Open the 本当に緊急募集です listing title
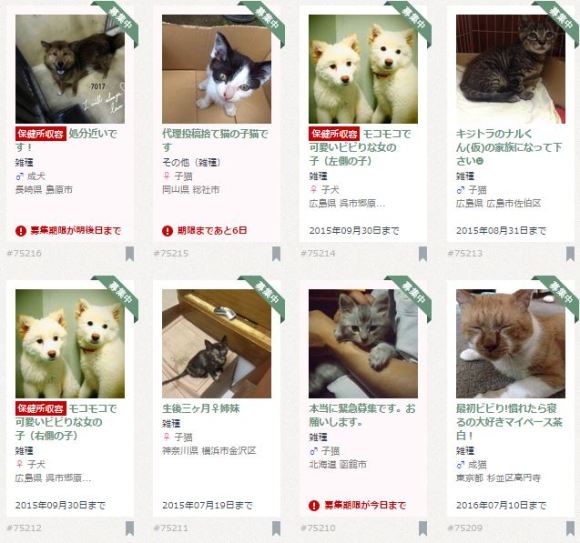Viewport: 580px width, 543px height. pyautogui.click(x=362, y=415)
